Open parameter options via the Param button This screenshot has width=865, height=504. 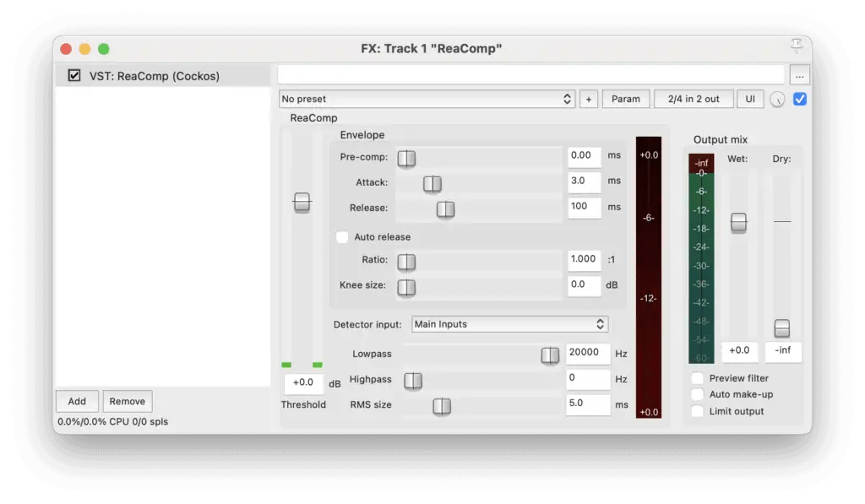point(625,99)
